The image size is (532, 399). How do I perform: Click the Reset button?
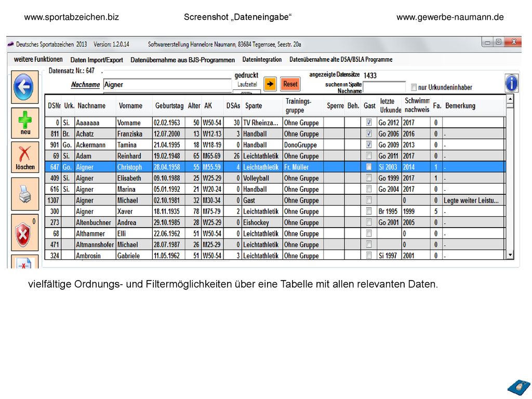pyautogui.click(x=290, y=84)
